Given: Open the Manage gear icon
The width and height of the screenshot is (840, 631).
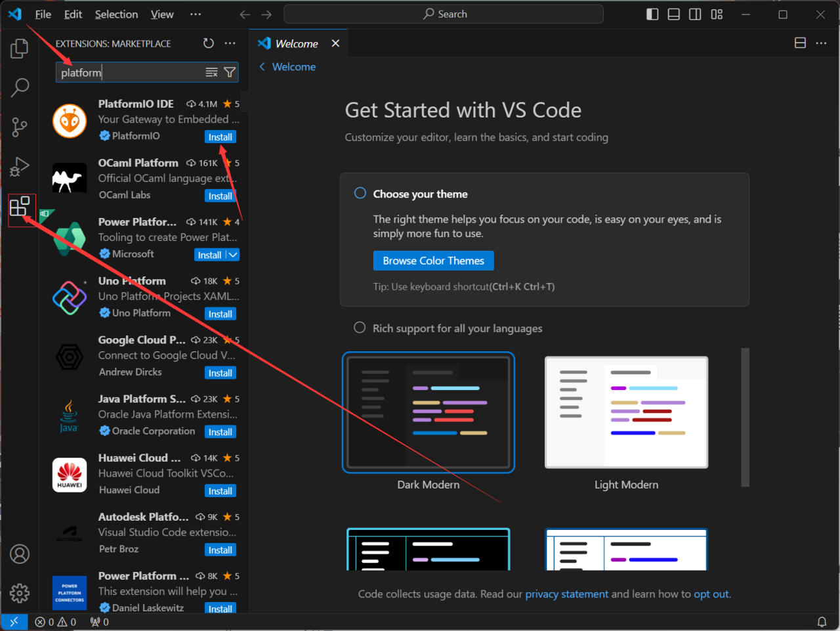Looking at the screenshot, I should [x=20, y=594].
